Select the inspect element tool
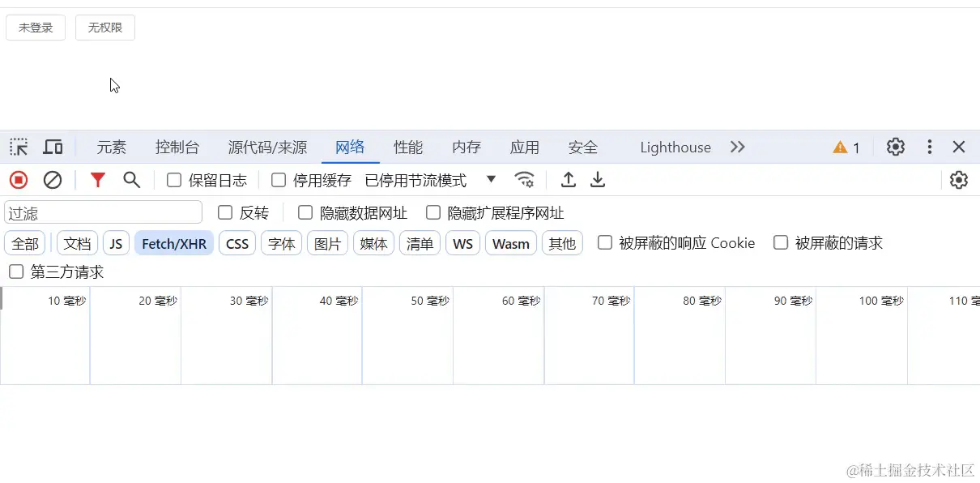This screenshot has width=980, height=483. [x=18, y=147]
